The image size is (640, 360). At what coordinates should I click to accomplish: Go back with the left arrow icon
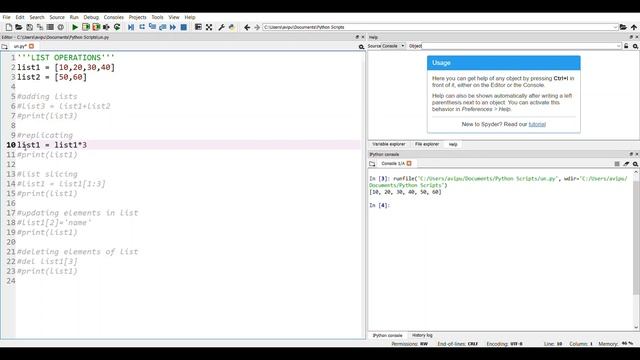pyautogui.click(x=247, y=27)
